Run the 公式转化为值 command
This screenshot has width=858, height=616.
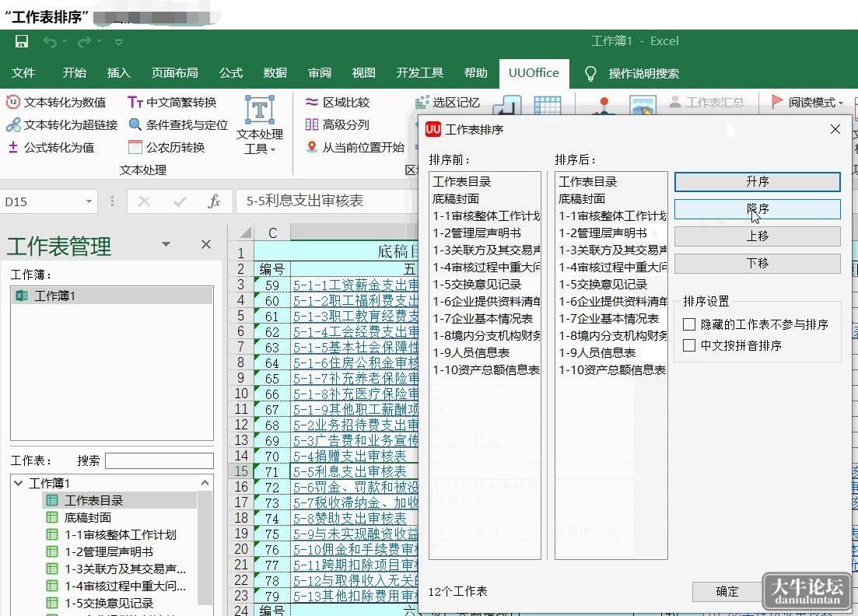(51, 147)
